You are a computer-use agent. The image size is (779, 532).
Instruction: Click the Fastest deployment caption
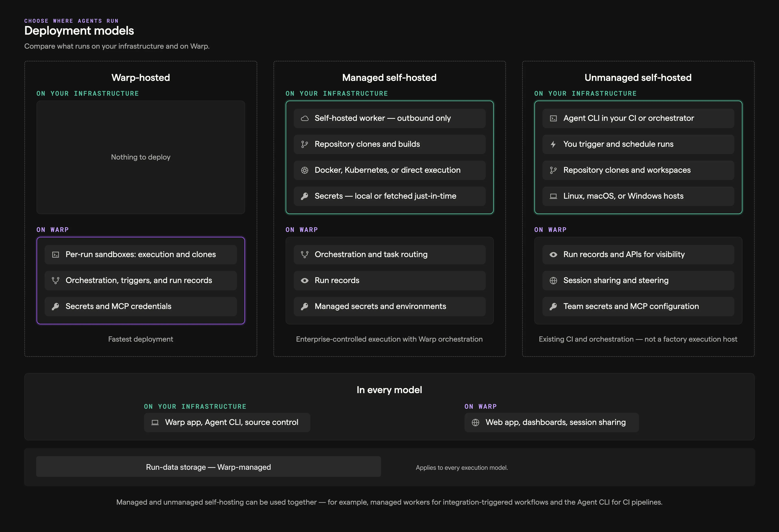(x=140, y=339)
